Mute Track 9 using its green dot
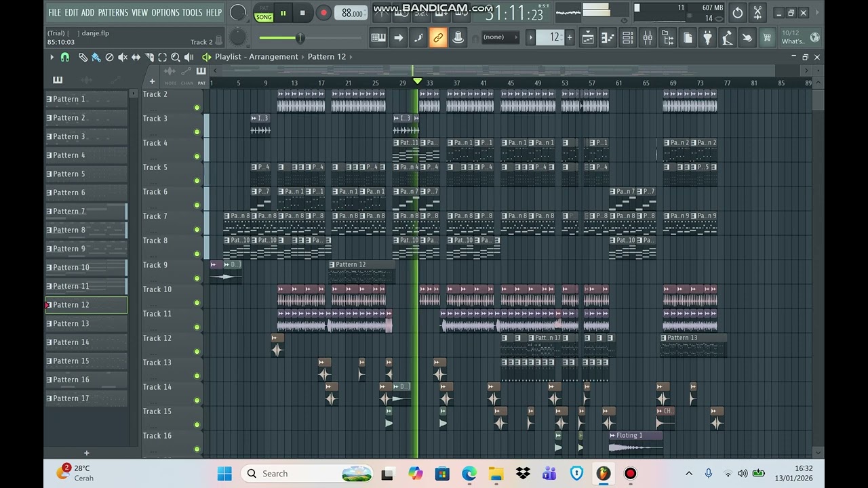The height and width of the screenshot is (488, 868). pos(197,279)
